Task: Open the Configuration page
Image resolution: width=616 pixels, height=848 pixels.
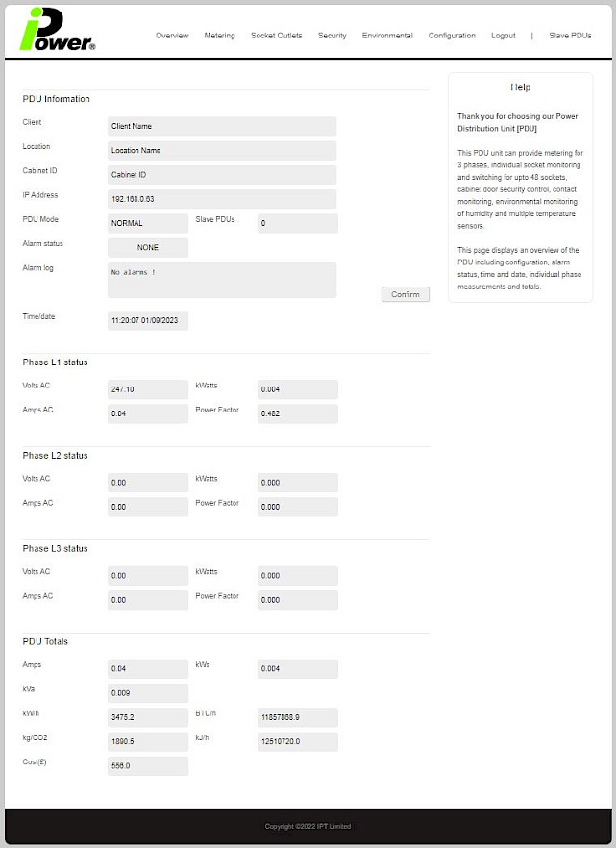Action: click(452, 36)
